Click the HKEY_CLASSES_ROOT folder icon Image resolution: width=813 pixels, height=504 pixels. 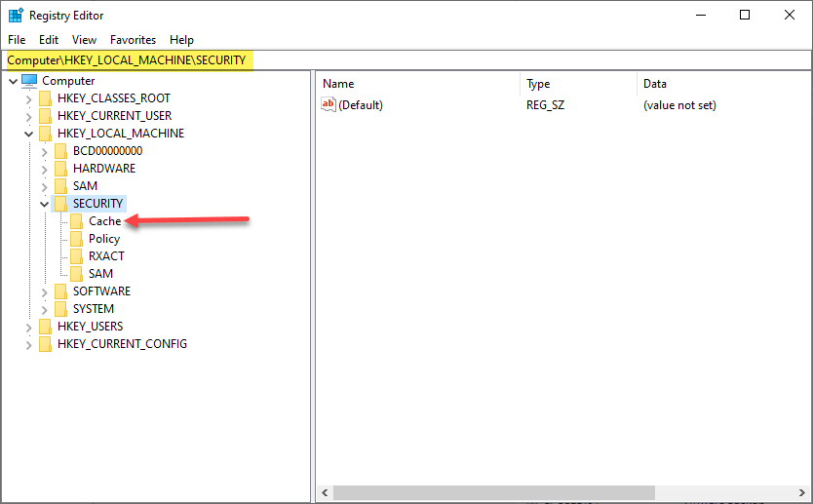coord(46,98)
